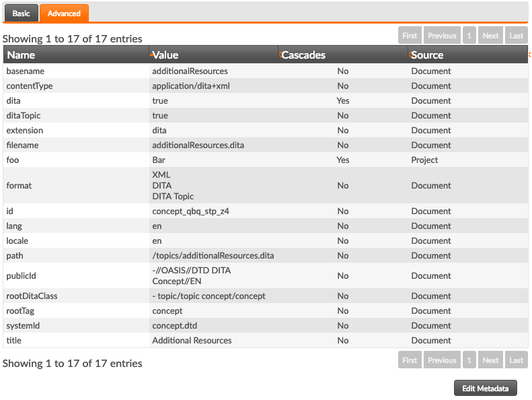Viewport: 532px width, 400px height.
Task: Sort table by Source column header
Action: pos(468,55)
